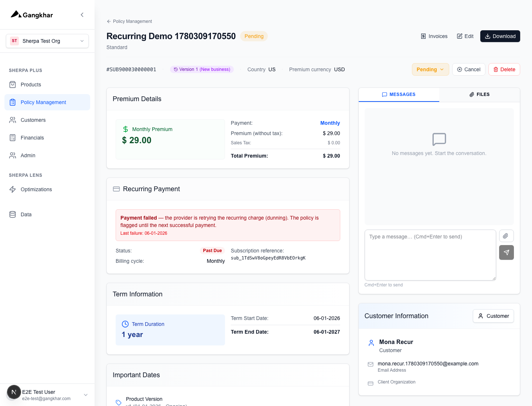This screenshot has width=532, height=406.
Task: Click the Mona Recur customer name
Action: [x=396, y=342]
